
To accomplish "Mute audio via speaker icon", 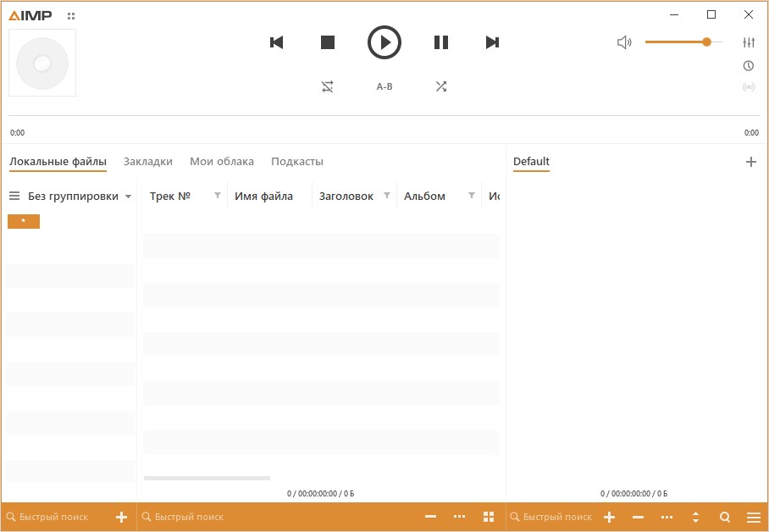I will (624, 42).
